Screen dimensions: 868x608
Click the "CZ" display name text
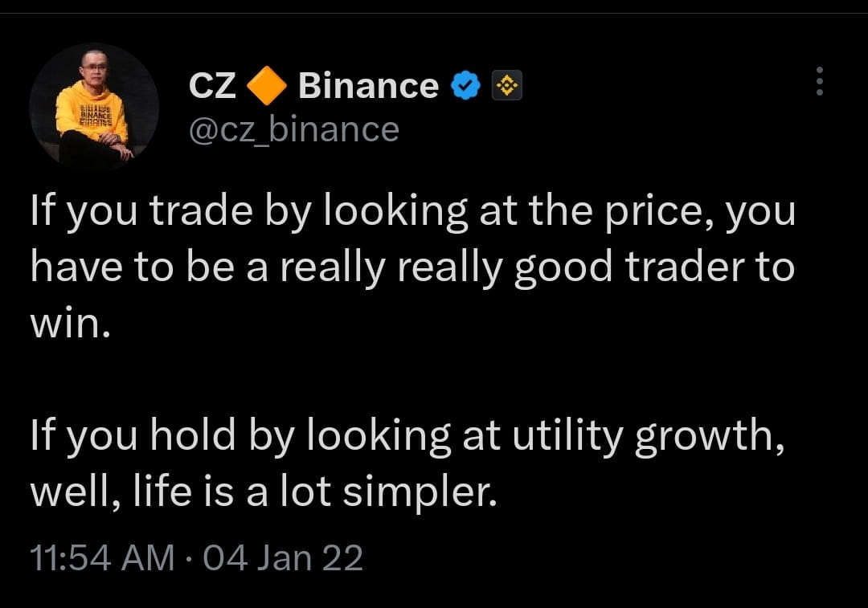click(x=212, y=86)
